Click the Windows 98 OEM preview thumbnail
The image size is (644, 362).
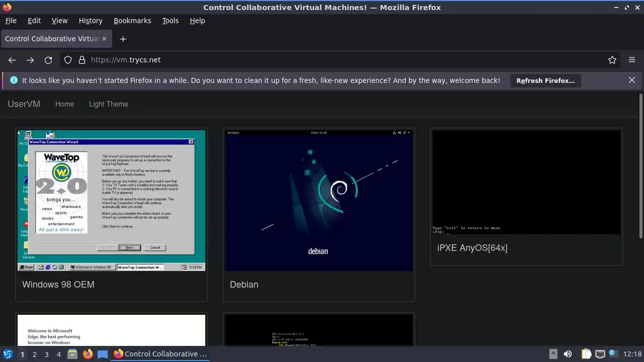pos(111,201)
